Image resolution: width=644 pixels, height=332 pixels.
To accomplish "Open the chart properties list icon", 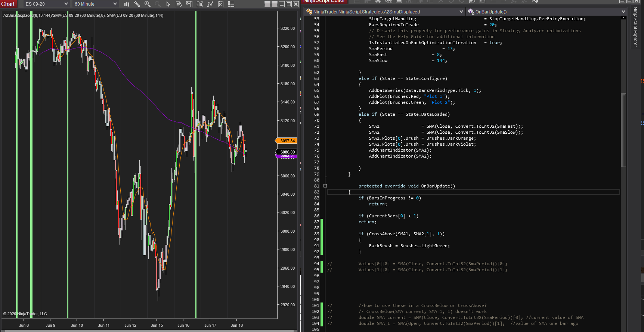I will coord(231,4).
